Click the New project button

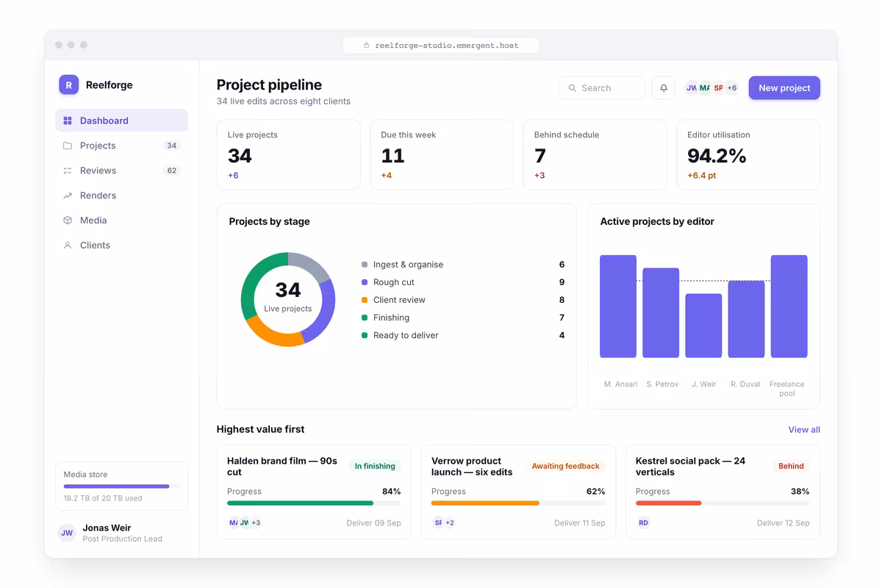pos(784,88)
